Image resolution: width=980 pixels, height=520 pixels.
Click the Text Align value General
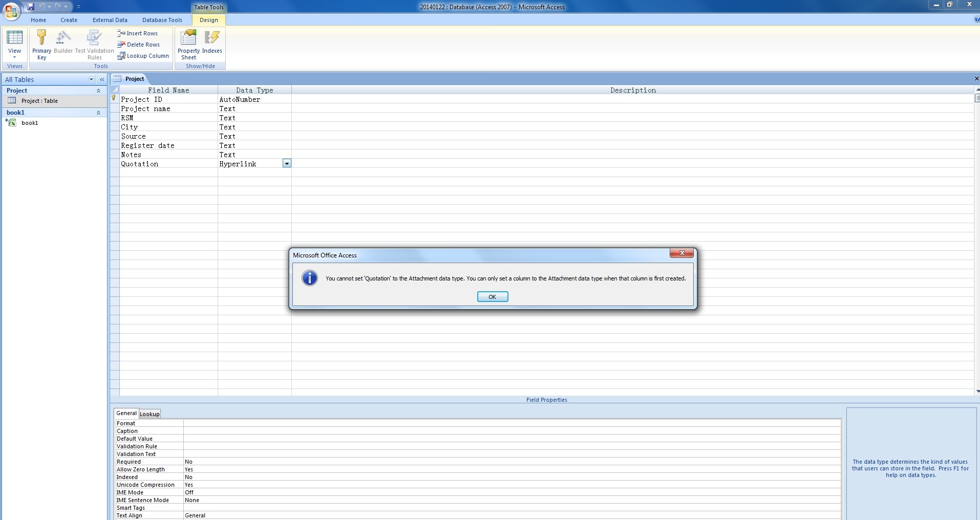[x=512, y=515]
